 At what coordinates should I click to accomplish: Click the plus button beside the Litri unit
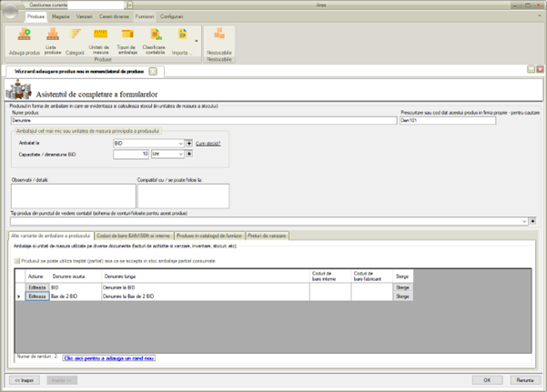[188, 154]
